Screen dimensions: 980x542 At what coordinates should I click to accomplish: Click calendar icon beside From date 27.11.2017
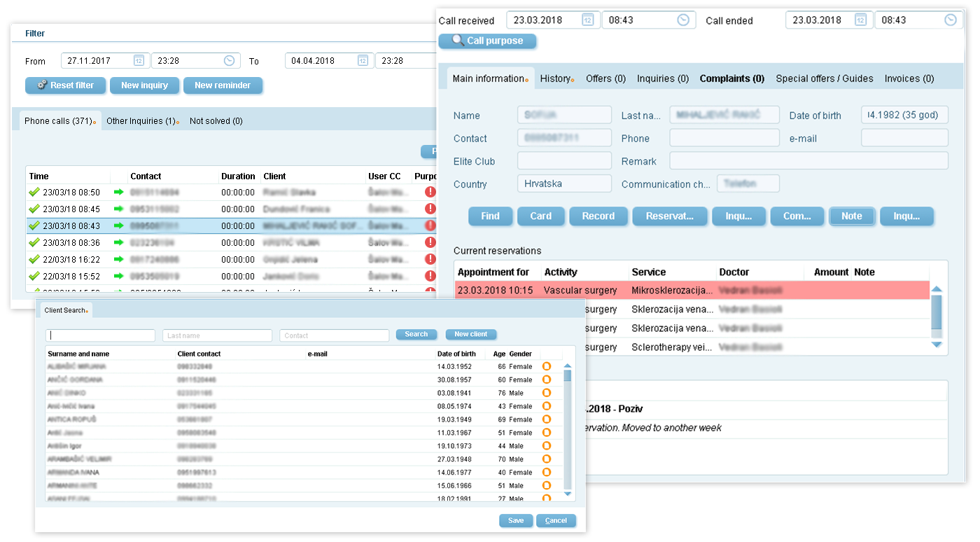(x=139, y=61)
